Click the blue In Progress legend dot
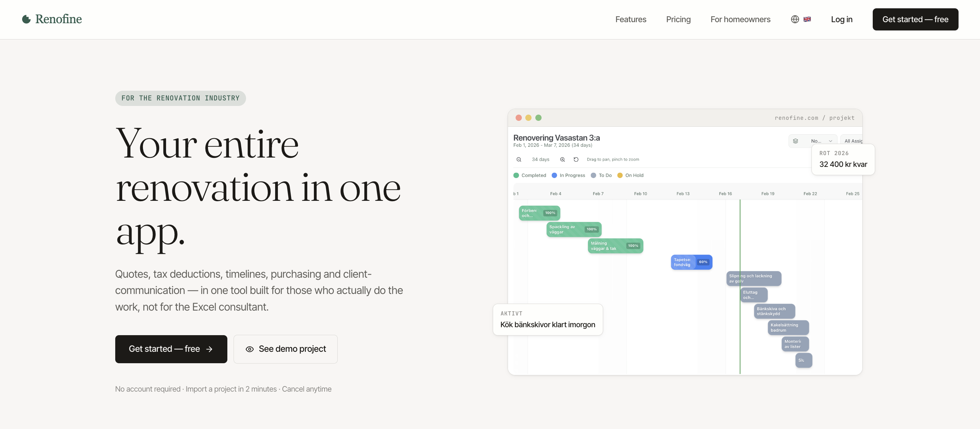980x429 pixels. (x=554, y=176)
